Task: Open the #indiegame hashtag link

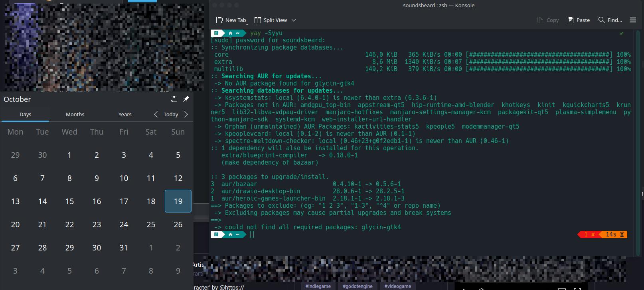Action: tap(318, 286)
